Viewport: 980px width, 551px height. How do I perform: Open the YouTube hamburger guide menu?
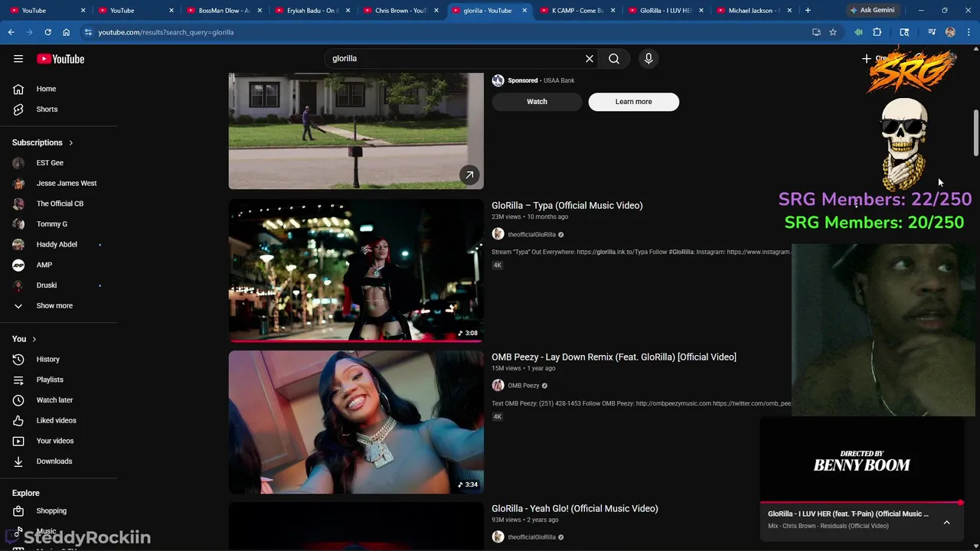coord(18,59)
